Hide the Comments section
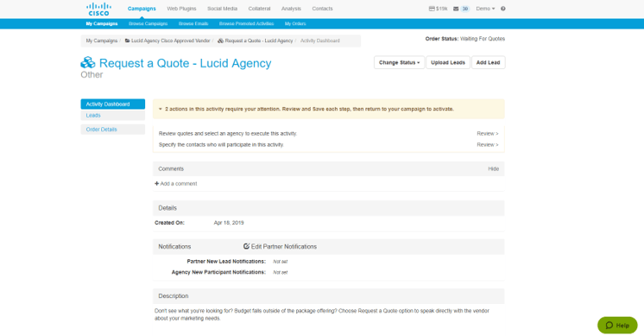644x336 pixels. point(493,168)
